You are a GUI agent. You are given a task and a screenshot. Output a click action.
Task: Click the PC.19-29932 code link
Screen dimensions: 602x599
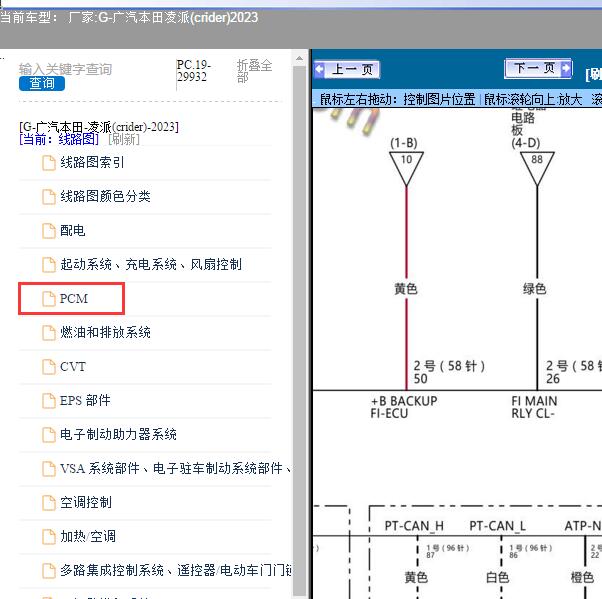[194, 71]
